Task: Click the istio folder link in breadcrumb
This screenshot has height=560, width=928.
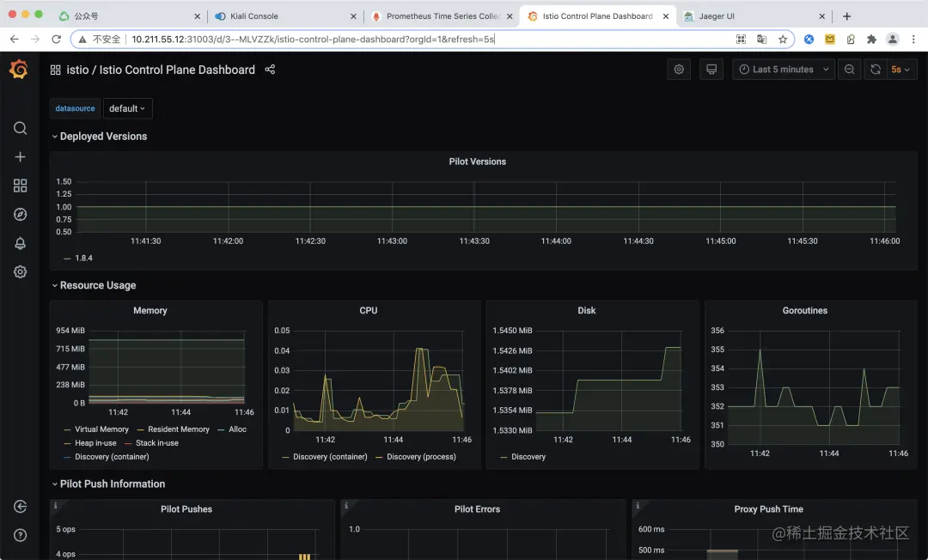Action: click(x=77, y=70)
